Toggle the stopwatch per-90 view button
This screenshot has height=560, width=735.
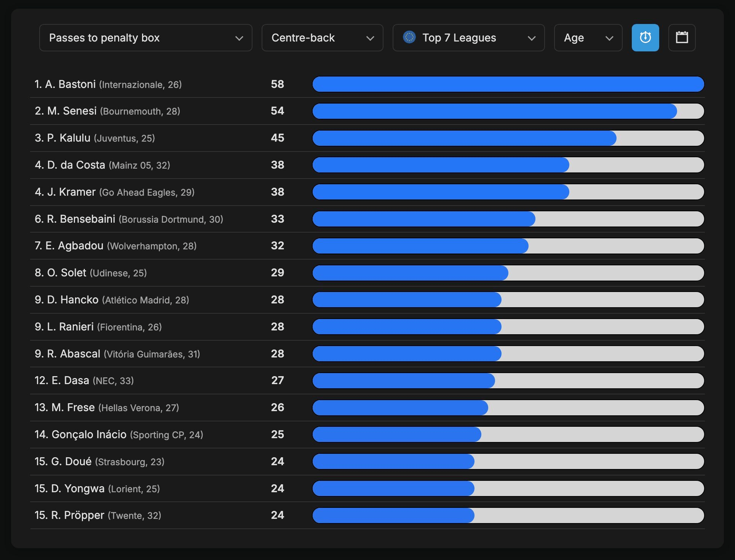tap(645, 38)
